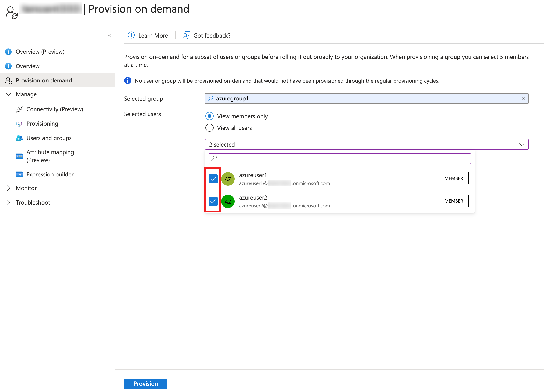Click the Provisioning sync icon
This screenshot has width=544, height=392.
click(19, 124)
